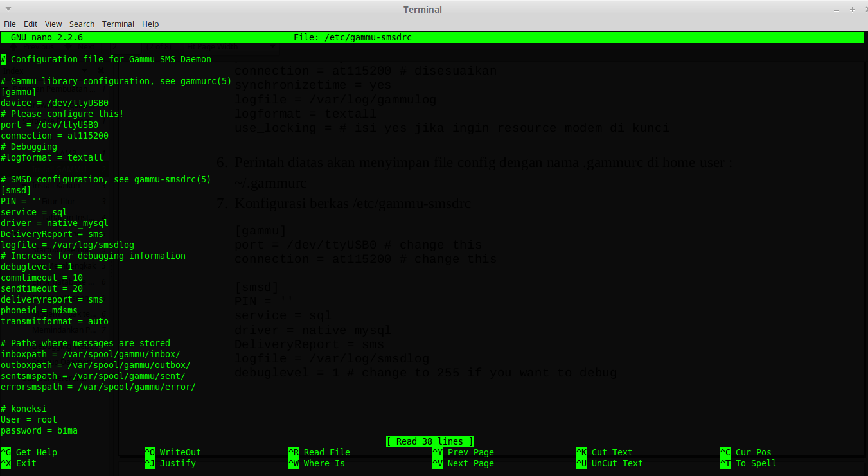Screen dimensions: 868x476
Task: Click the ^R Read File shortcut
Action: point(319,452)
